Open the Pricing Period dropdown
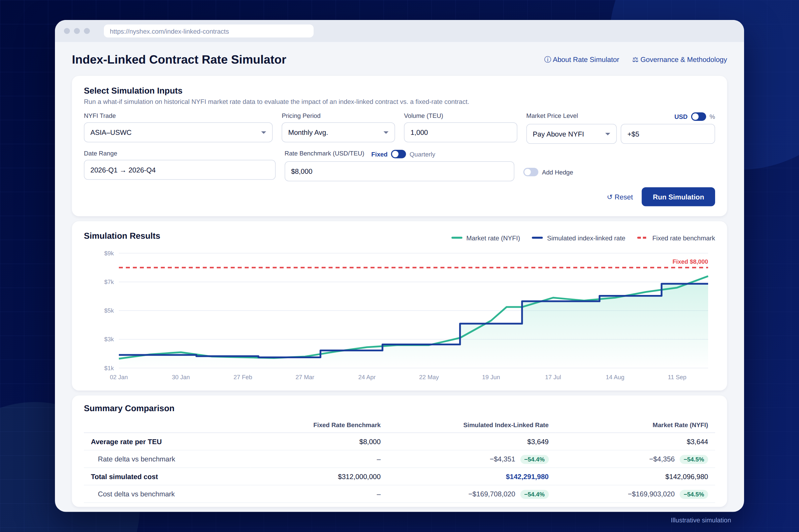The image size is (799, 532). pyautogui.click(x=338, y=132)
